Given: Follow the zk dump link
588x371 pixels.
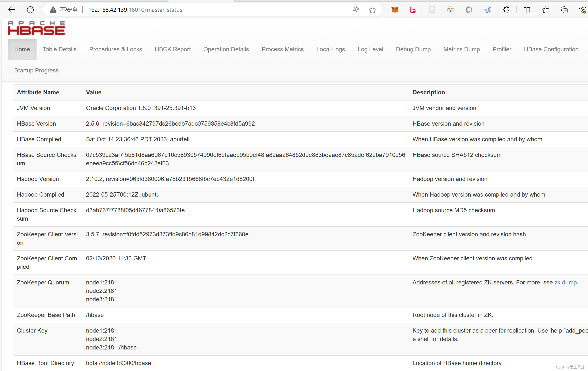Looking at the screenshot, I should 565,282.
